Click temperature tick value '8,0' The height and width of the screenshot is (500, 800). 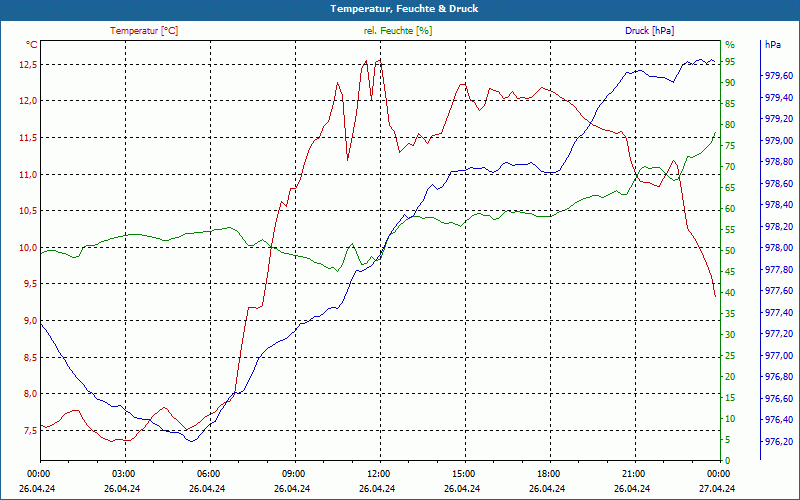coord(30,393)
